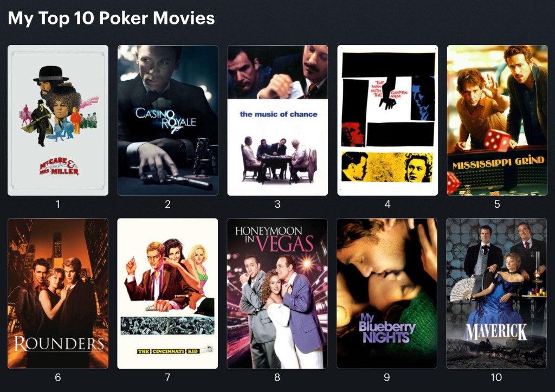This screenshot has height=392, width=555.
Task: Click The Man with the Golden Arm poster
Action: (388, 120)
